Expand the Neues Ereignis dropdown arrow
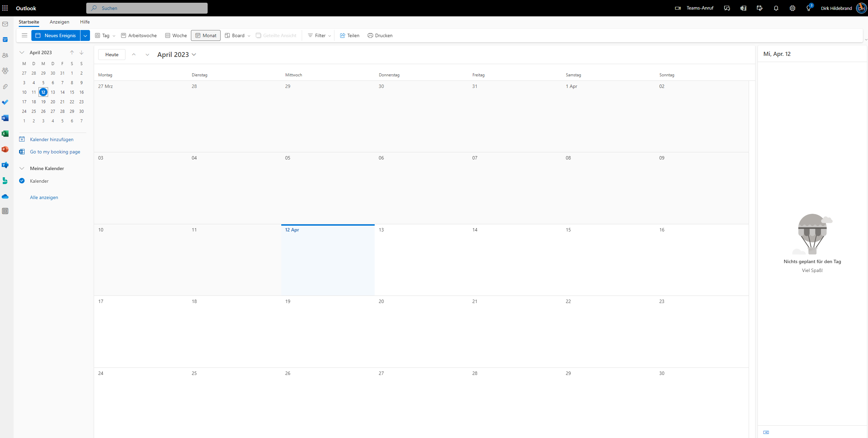The image size is (868, 438). click(x=85, y=35)
